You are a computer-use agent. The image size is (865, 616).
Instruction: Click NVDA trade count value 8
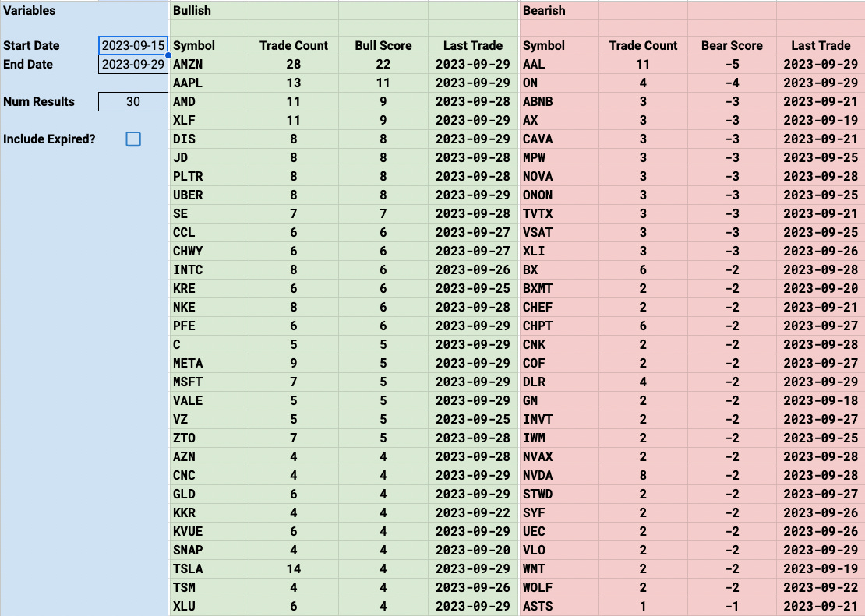pyautogui.click(x=643, y=475)
